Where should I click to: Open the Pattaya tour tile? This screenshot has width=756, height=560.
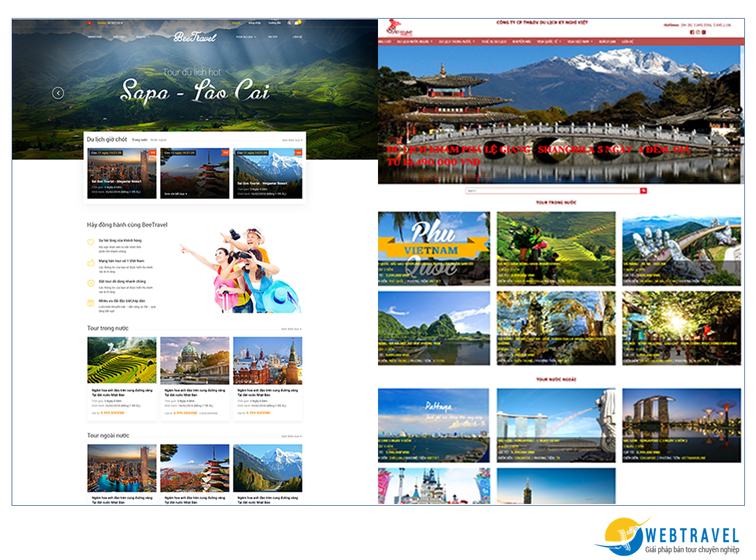coord(433,425)
